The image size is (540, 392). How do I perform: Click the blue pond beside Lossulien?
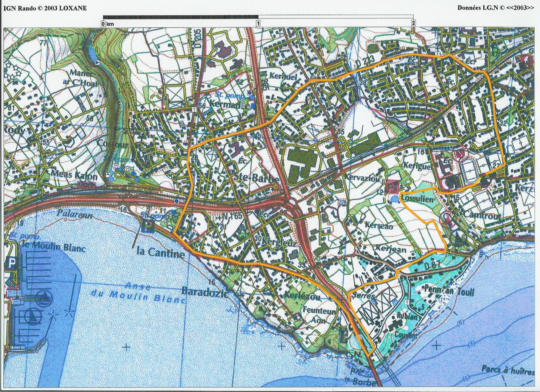pyautogui.click(x=394, y=199)
